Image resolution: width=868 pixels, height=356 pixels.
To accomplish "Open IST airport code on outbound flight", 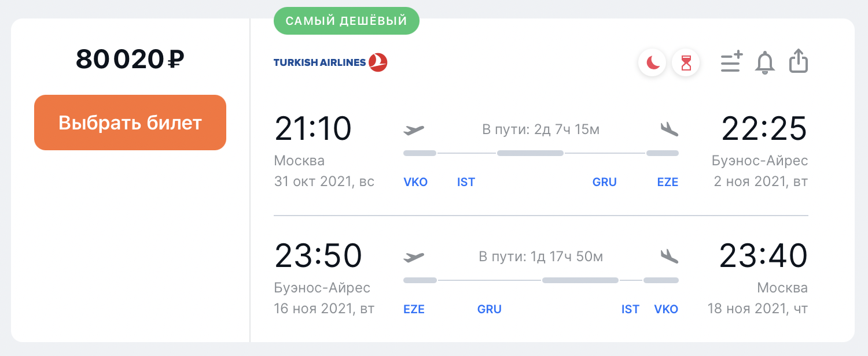I will [x=466, y=182].
